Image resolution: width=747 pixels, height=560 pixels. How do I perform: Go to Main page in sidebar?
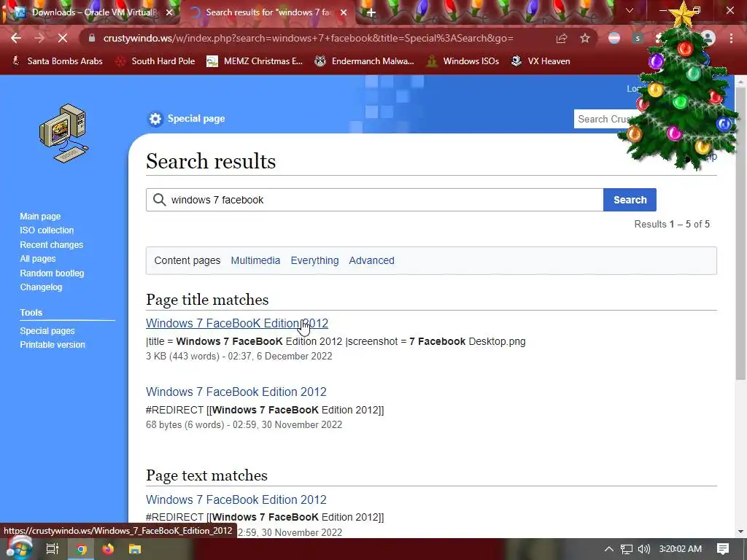pyautogui.click(x=40, y=216)
